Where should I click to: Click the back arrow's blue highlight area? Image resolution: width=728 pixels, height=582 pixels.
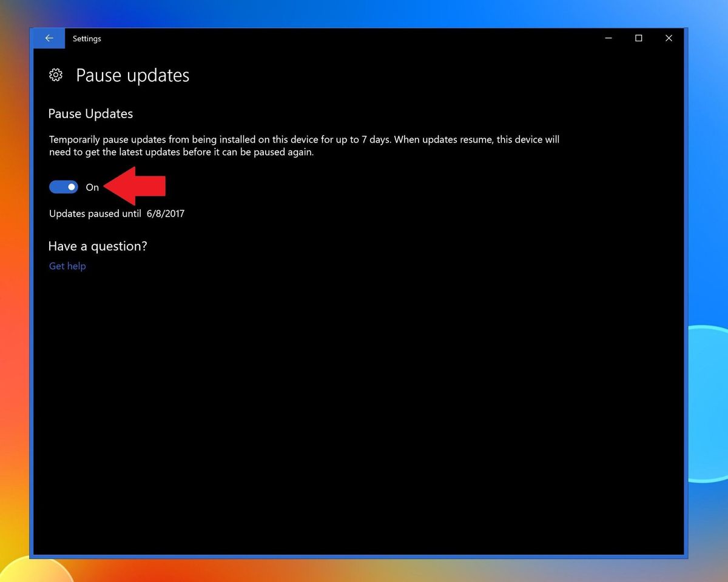click(x=49, y=38)
